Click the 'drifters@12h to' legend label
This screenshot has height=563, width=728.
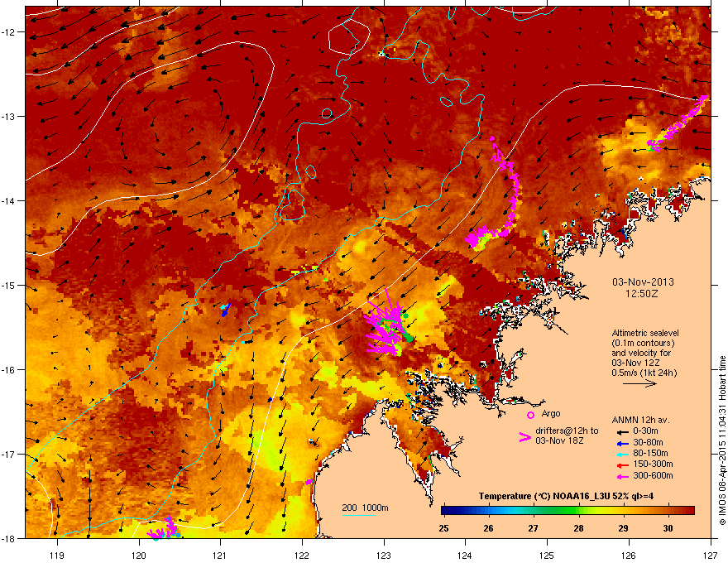[567, 431]
